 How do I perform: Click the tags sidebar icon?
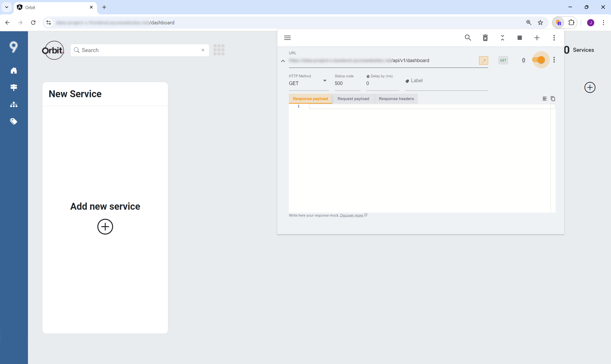(x=14, y=121)
